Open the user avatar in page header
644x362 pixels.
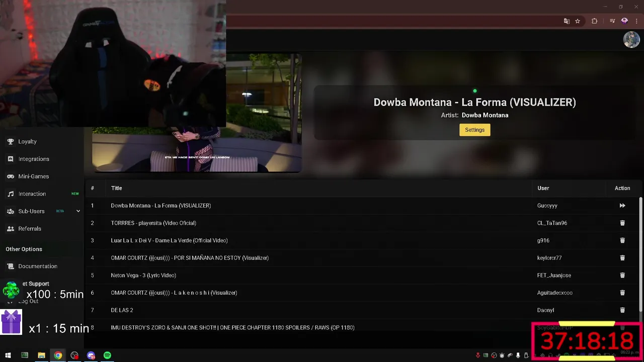(631, 40)
